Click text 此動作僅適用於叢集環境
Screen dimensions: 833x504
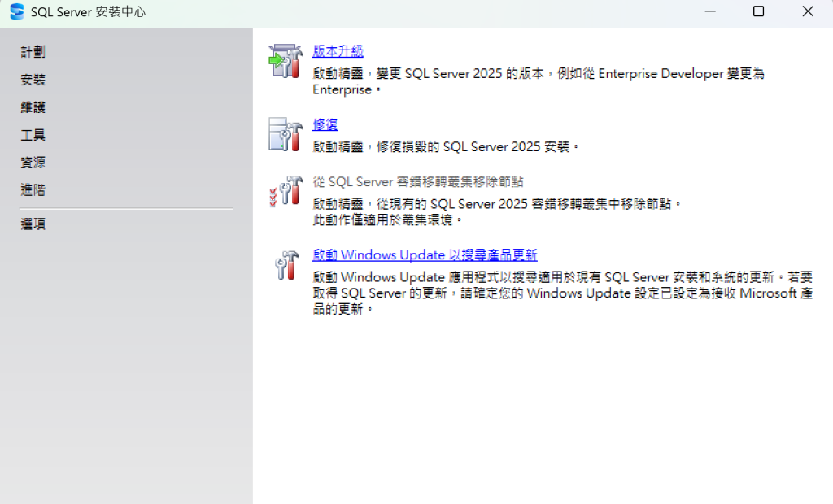pyautogui.click(x=387, y=219)
